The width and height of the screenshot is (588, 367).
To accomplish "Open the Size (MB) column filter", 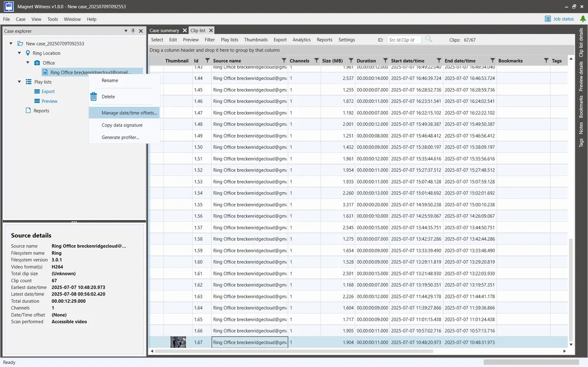I will 350,61.
